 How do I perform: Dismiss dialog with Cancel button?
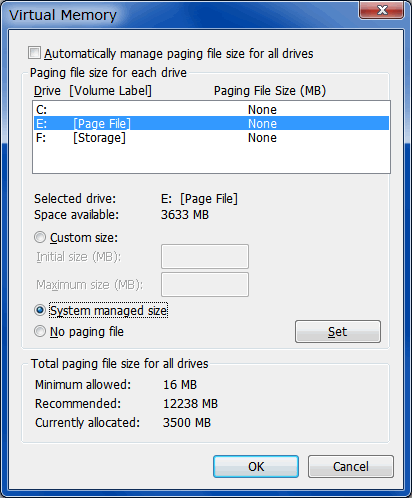click(x=351, y=466)
